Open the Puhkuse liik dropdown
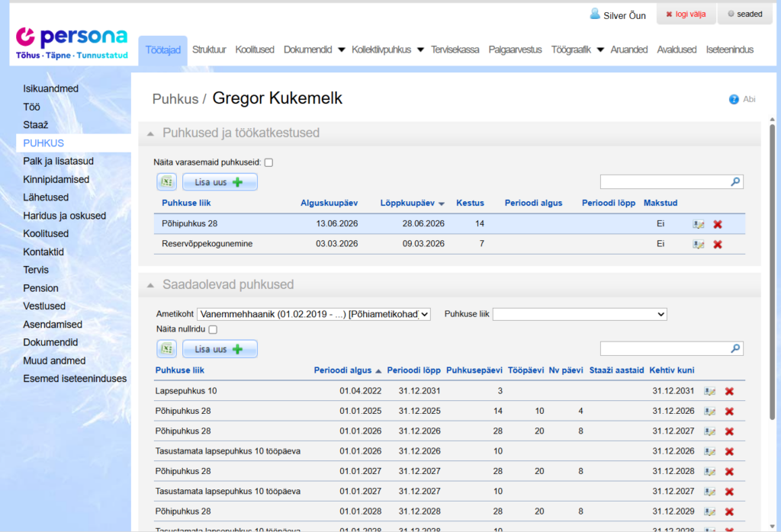Screen dimensions: 781x532 (x=580, y=314)
